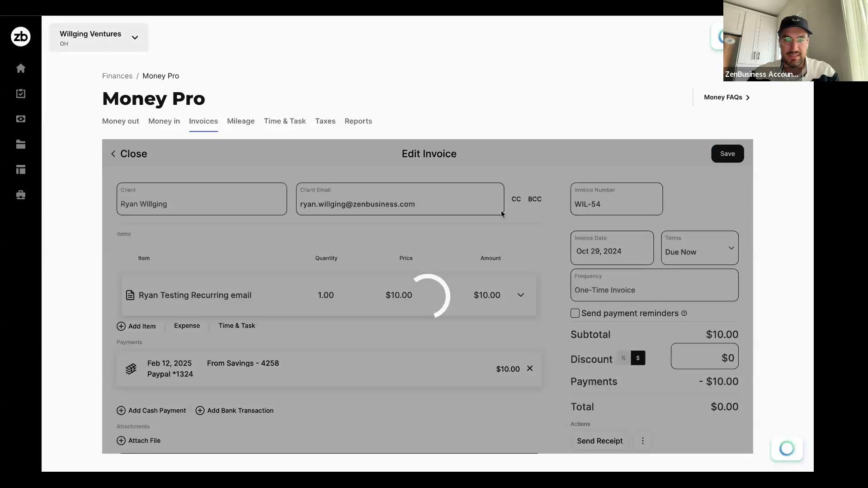Image resolution: width=868 pixels, height=488 pixels.
Task: Enable Send payment reminders checkbox
Action: pyautogui.click(x=575, y=313)
